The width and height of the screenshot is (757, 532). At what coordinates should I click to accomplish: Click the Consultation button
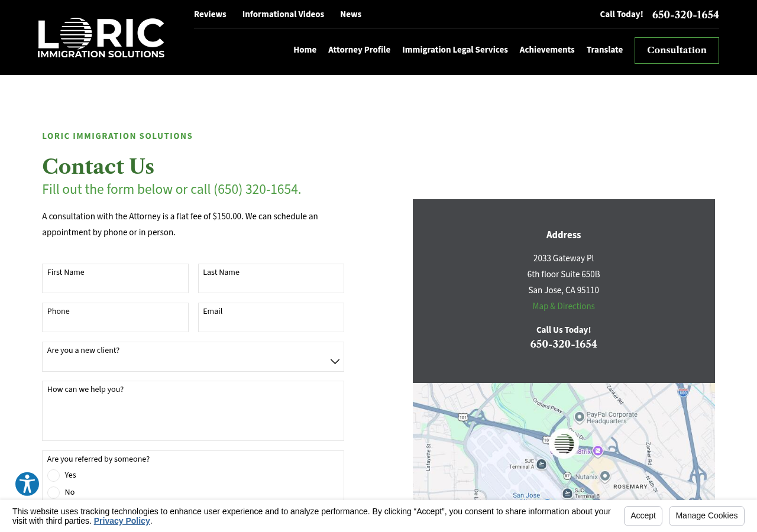pyautogui.click(x=677, y=50)
